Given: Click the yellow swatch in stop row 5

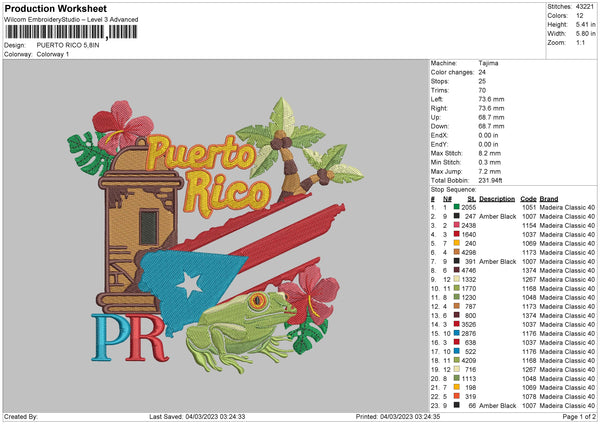Looking at the screenshot, I should click(x=457, y=243).
